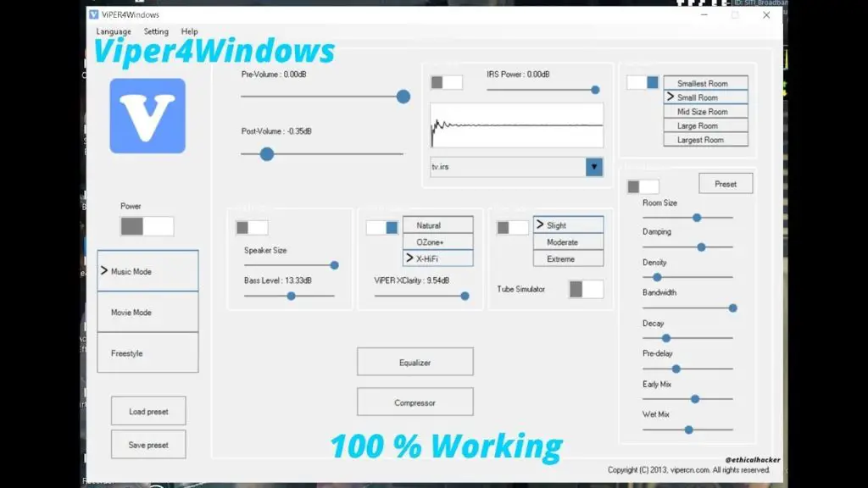Image resolution: width=868 pixels, height=488 pixels.
Task: Select the OZone+ clarity mode
Action: coord(438,241)
